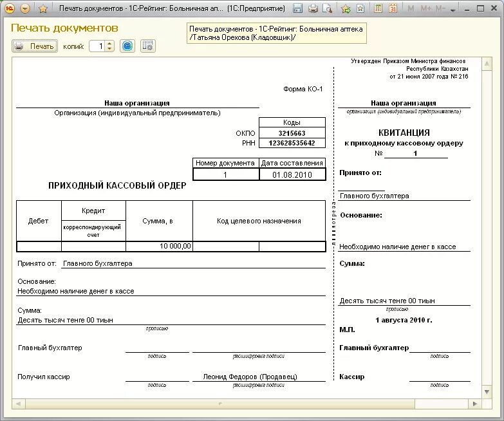The width and height of the screenshot is (504, 421).
Task: Click the copies count input field
Action: tap(97, 46)
